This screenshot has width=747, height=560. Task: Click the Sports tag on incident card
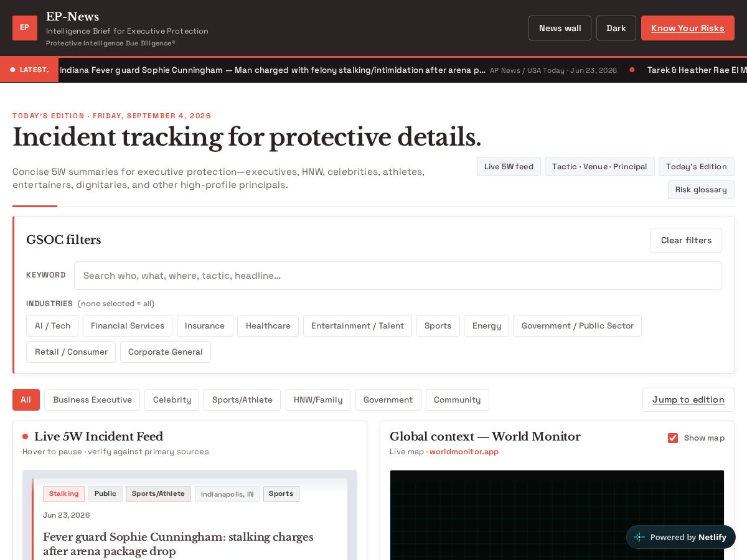coord(281,493)
